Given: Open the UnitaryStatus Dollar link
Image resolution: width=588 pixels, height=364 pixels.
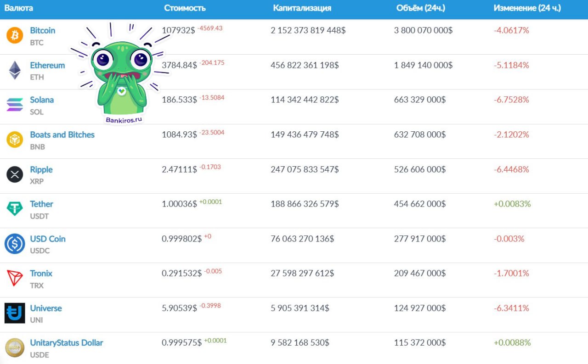Looking at the screenshot, I should (66, 342).
